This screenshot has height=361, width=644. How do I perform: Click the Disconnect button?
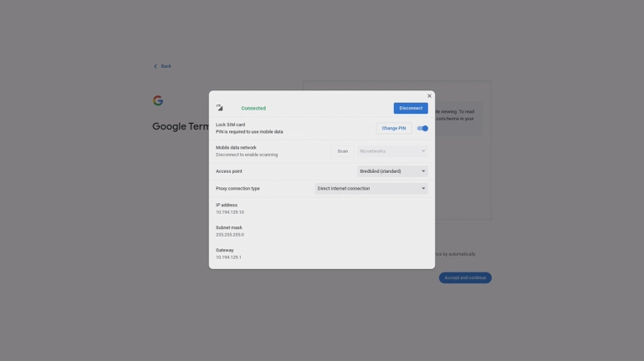click(x=411, y=108)
